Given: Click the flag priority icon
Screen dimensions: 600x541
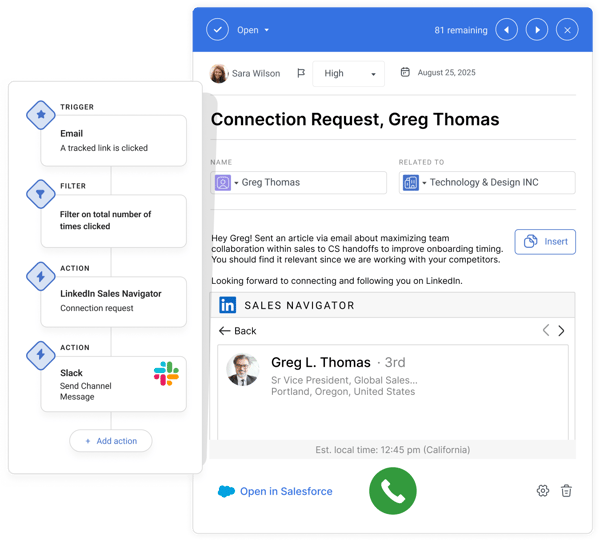Looking at the screenshot, I should point(301,73).
